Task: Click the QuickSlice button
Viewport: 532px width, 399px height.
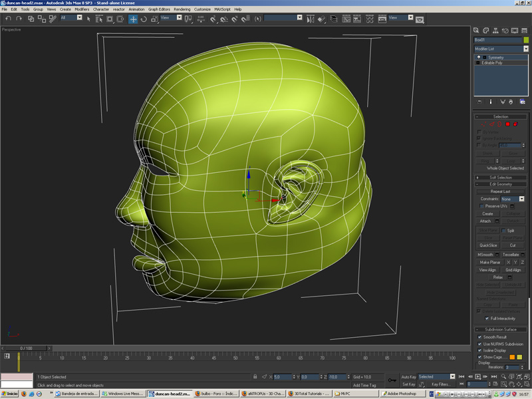Action: pyautogui.click(x=488, y=245)
